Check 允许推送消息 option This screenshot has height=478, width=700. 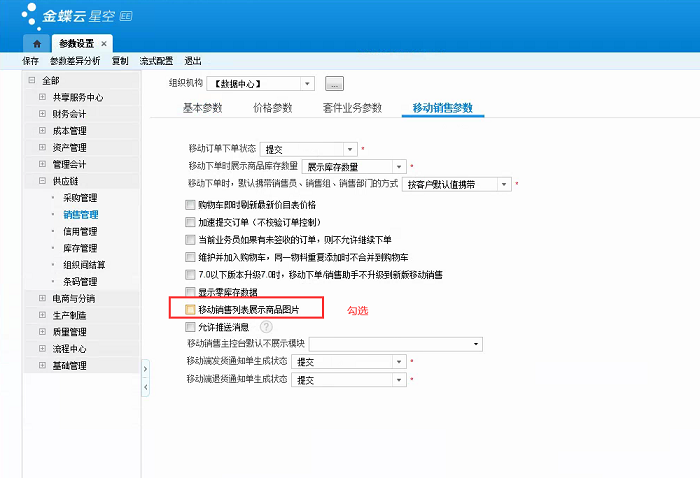click(190, 327)
